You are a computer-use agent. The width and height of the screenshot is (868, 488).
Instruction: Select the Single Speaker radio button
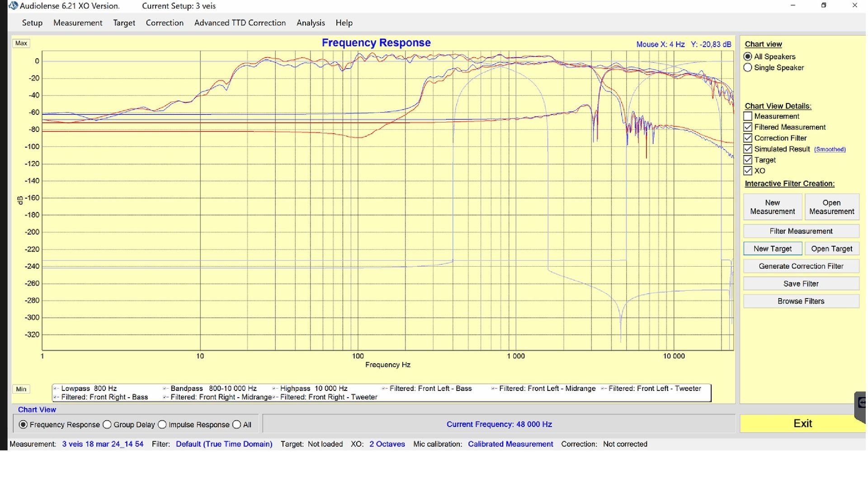point(748,68)
